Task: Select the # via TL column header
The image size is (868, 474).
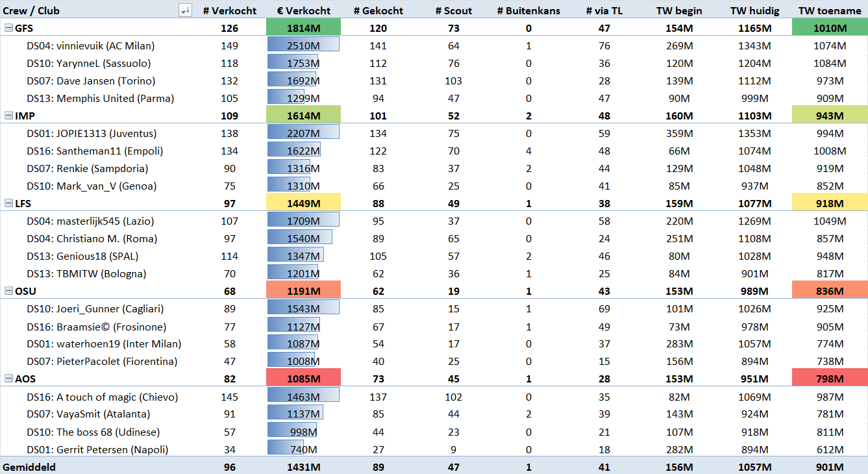Action: (604, 10)
